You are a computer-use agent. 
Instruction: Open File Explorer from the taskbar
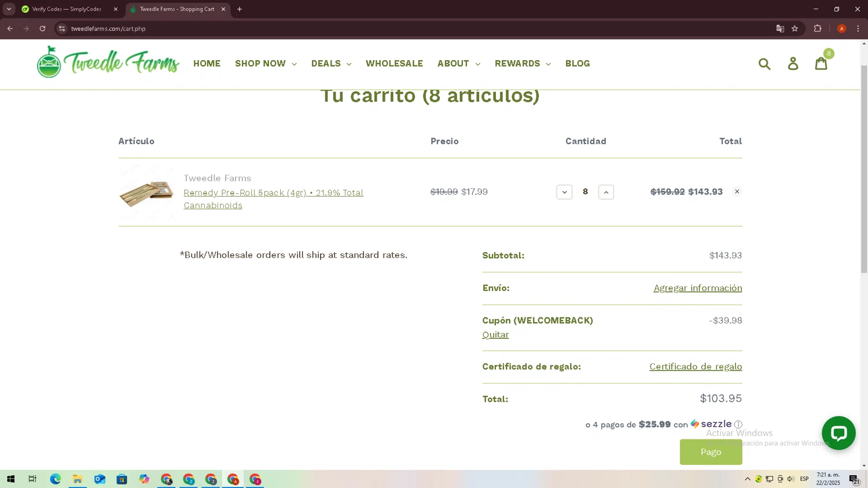[78, 479]
